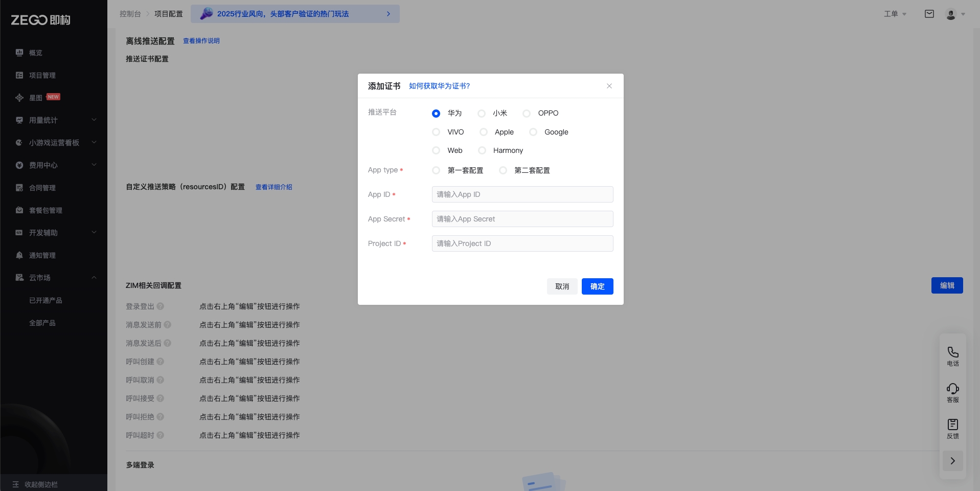Open the 工单 dropdown menu
This screenshot has height=491, width=980.
895,14
